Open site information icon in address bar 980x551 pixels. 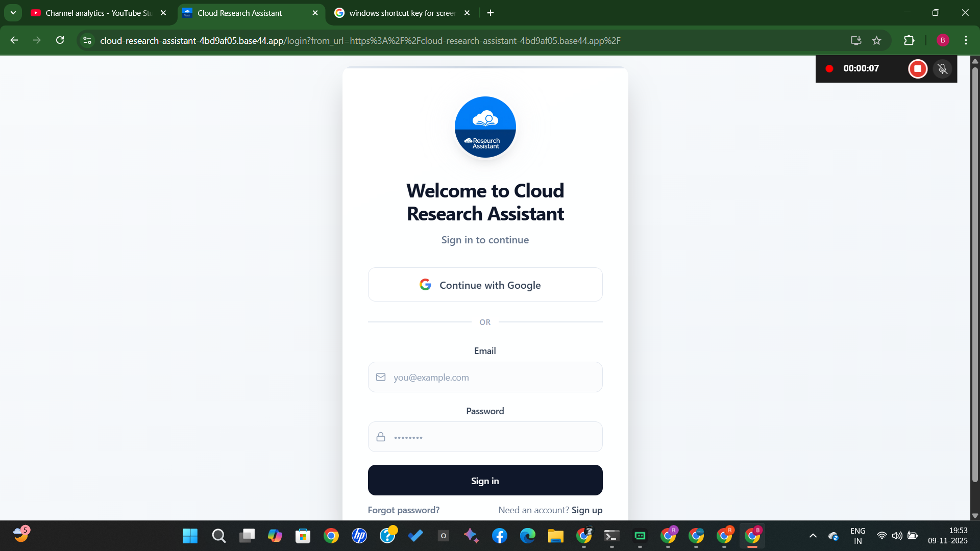87,40
